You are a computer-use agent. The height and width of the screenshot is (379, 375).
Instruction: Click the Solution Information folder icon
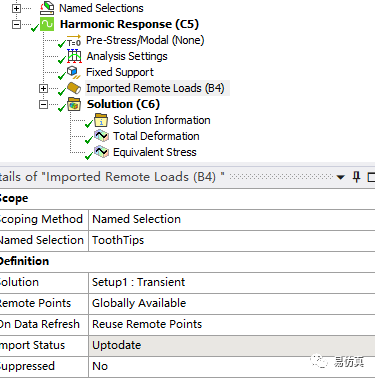pyautogui.click(x=101, y=120)
